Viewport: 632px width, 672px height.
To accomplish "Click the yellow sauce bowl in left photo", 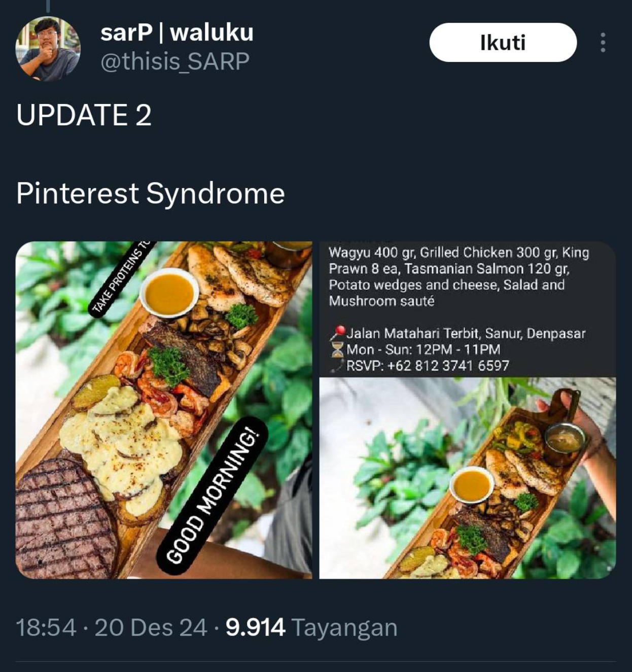I will [x=169, y=293].
